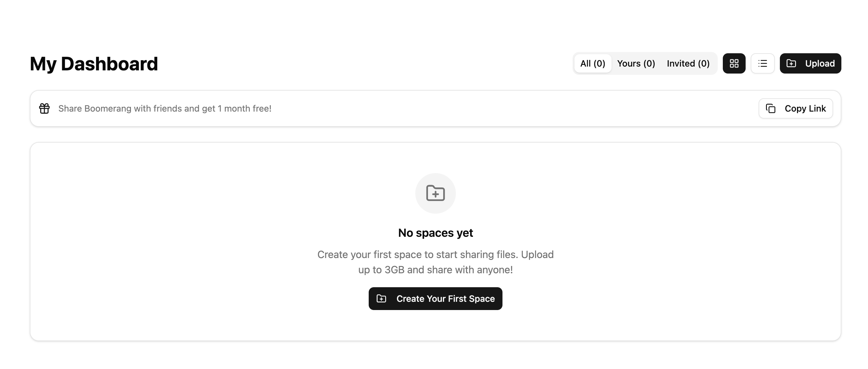868x369 pixels.
Task: Click the folder-plus icon inside the Upload button
Action: (x=791, y=63)
